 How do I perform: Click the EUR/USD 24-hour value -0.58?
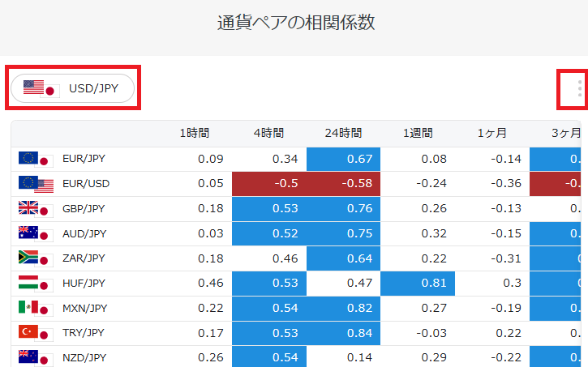(344, 184)
